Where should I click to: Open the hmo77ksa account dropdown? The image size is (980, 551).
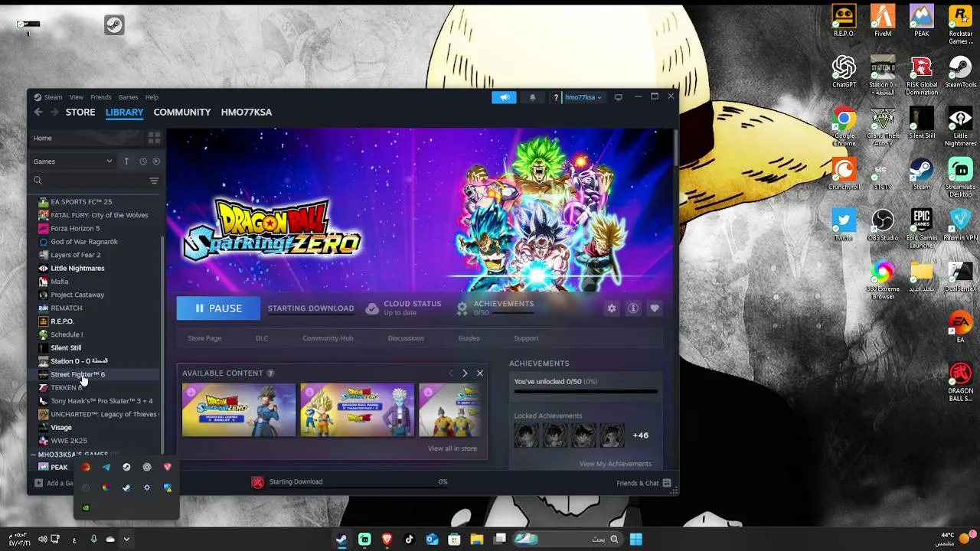[x=583, y=97]
